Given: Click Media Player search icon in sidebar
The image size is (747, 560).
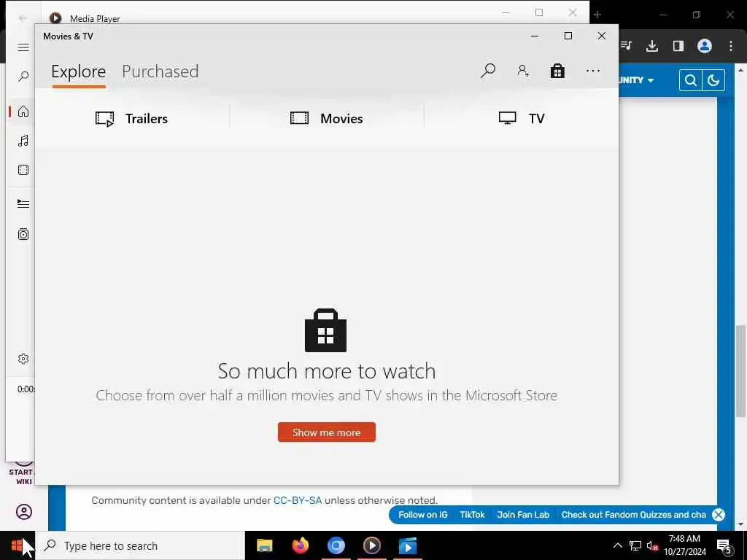Looking at the screenshot, I should (23, 76).
